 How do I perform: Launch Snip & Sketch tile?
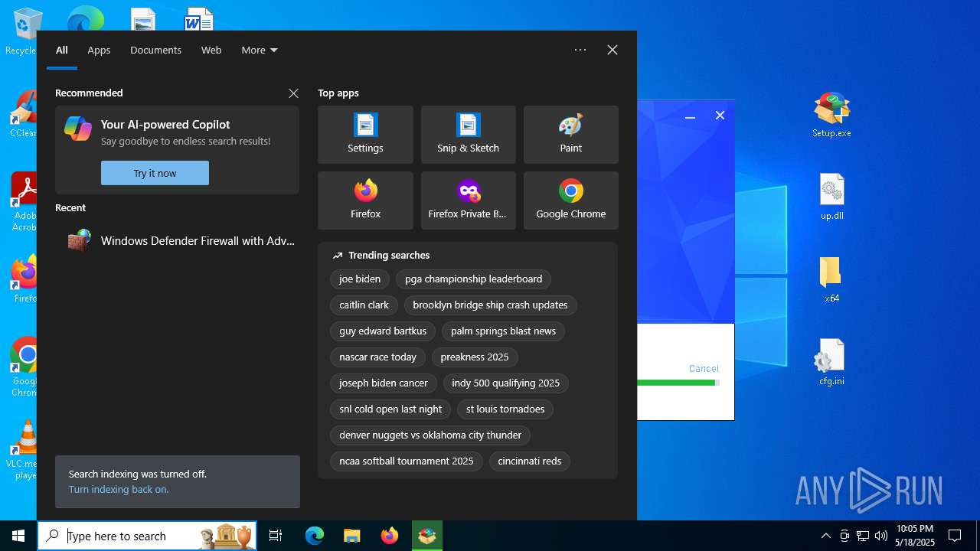[468, 135]
